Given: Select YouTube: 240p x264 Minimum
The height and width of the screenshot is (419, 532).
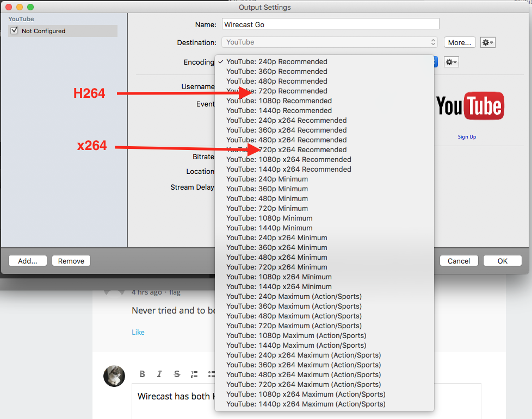Looking at the screenshot, I should point(324,238).
